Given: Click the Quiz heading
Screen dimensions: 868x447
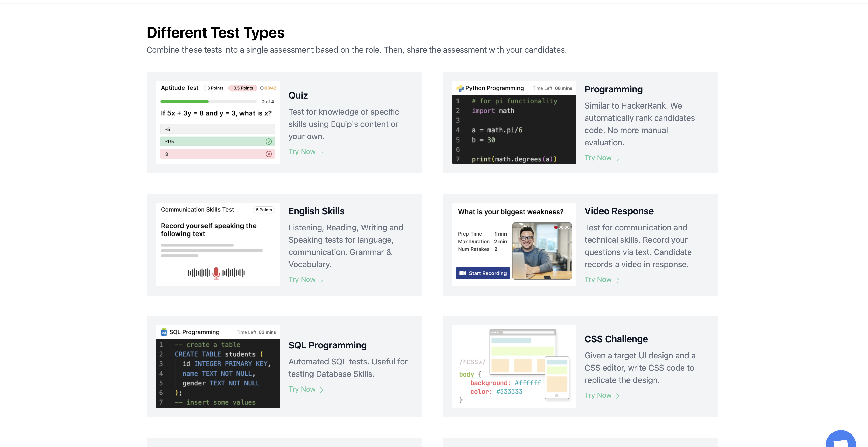Looking at the screenshot, I should [x=298, y=95].
